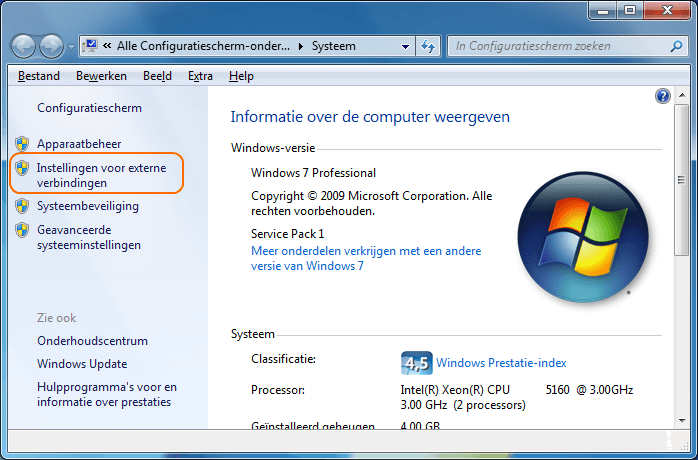Open Hulpprogramma's voor en informatie over prestaties
The height and width of the screenshot is (460, 698).
[x=107, y=394]
